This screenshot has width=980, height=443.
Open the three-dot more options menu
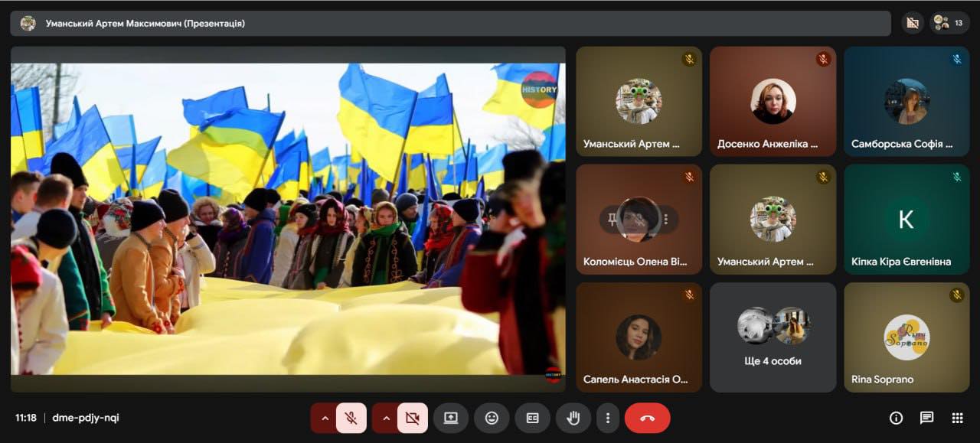coord(608,418)
